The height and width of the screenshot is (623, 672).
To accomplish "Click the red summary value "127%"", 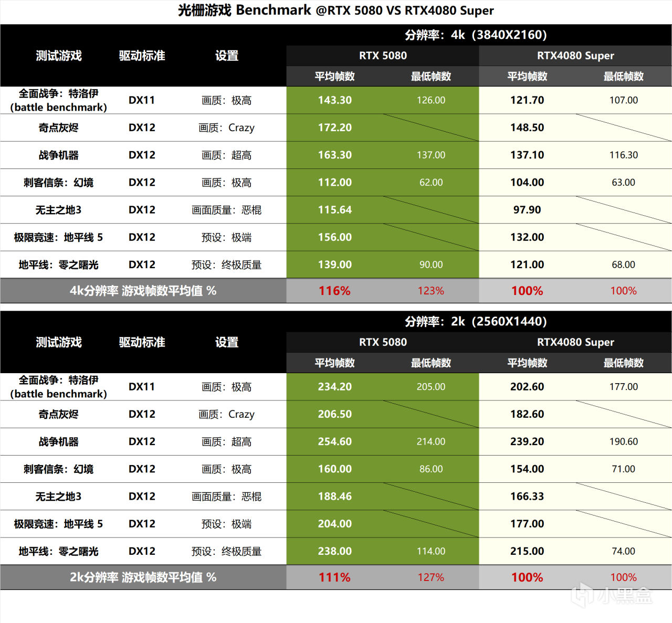I will [431, 577].
